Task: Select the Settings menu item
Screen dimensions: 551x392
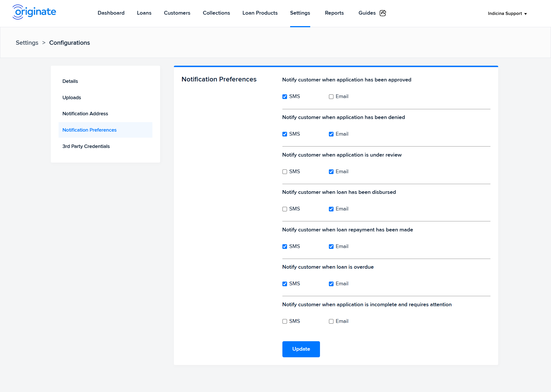Action: tap(300, 13)
